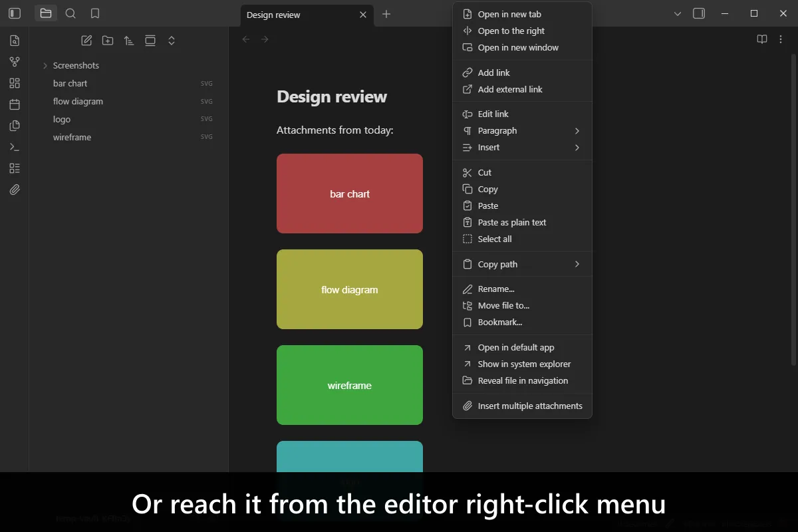This screenshot has width=798, height=532.
Task: Open graph view ribbon icon
Action: [15, 62]
